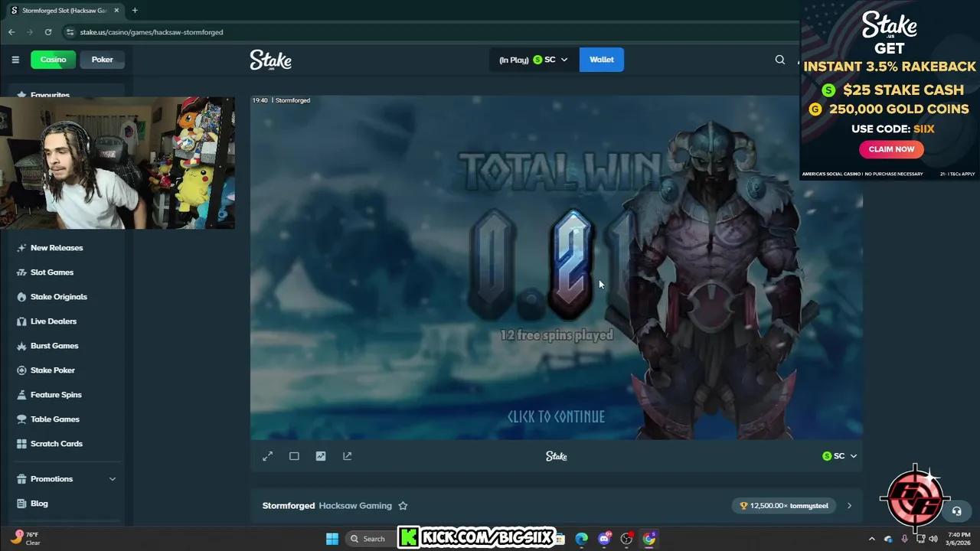Click the fullscreen icon below the game
The image size is (980, 551).
click(x=267, y=455)
